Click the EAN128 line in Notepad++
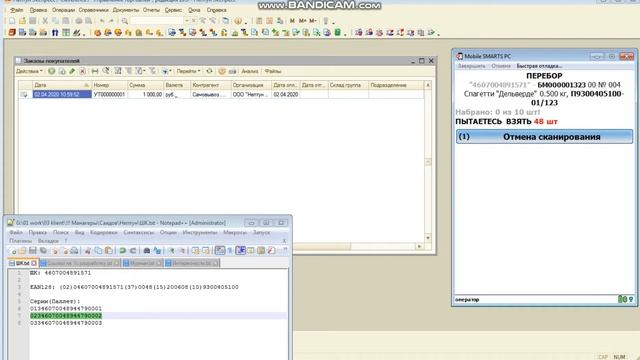The height and width of the screenshot is (360, 640). point(134,287)
